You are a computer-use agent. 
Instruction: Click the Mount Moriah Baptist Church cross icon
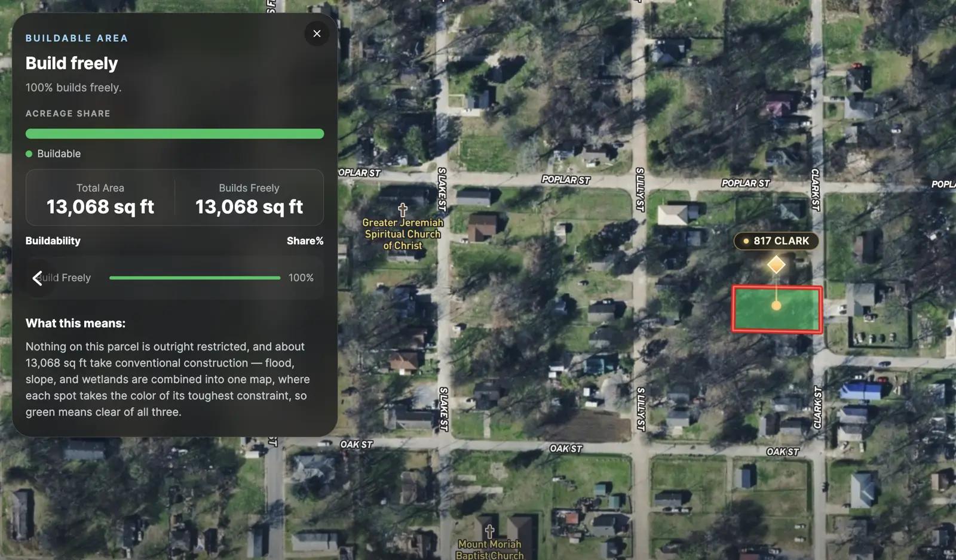[489, 531]
